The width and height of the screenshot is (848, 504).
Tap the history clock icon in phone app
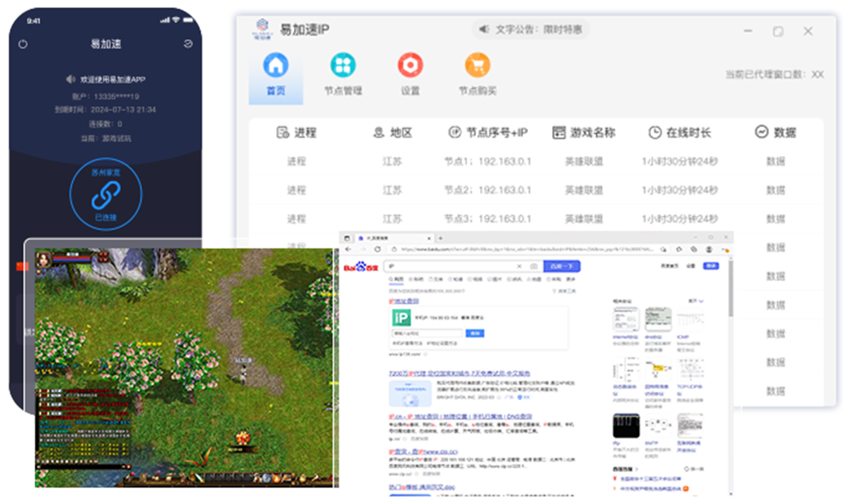click(x=188, y=44)
